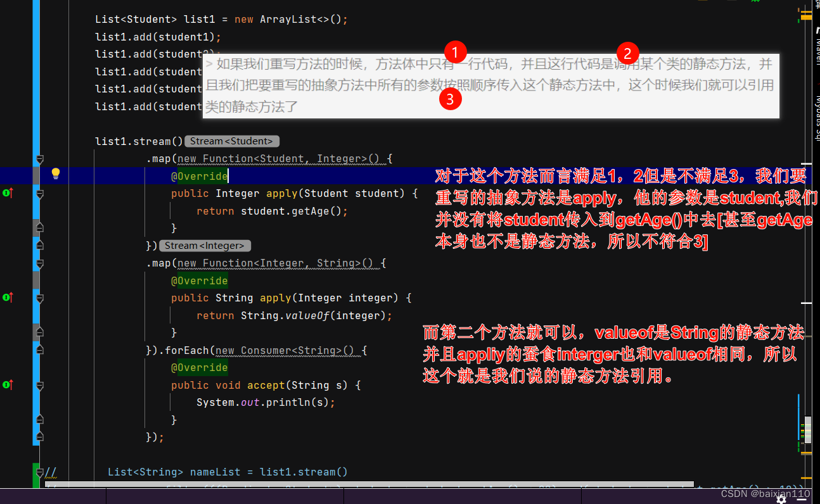Click fold end marker after return student.getAge()

(39, 228)
